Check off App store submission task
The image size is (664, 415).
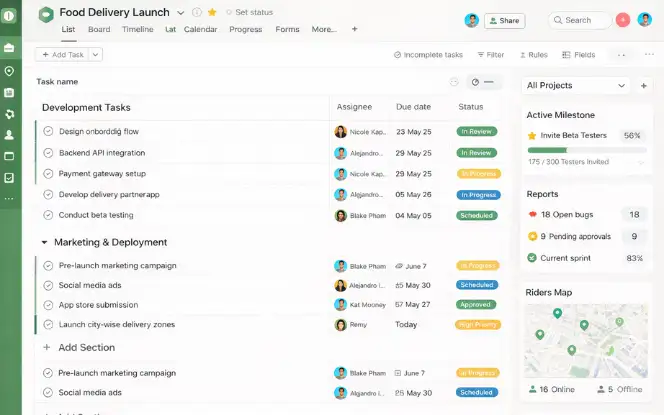(48, 305)
